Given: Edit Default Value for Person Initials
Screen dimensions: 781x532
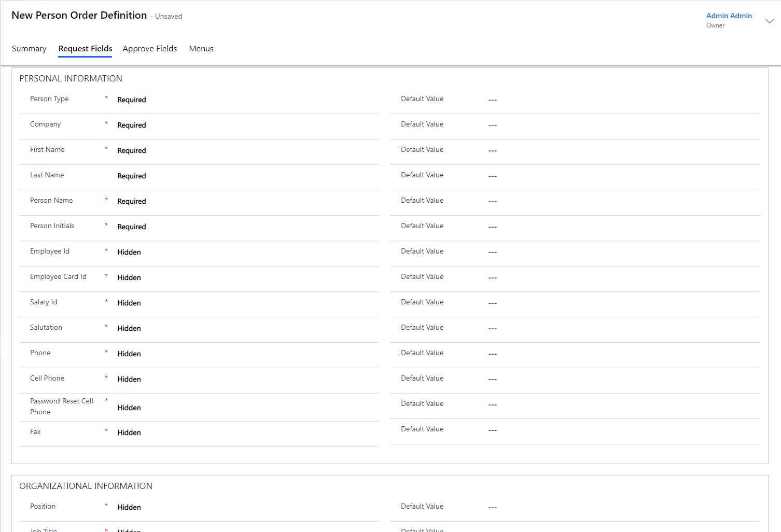Looking at the screenshot, I should click(x=493, y=227).
